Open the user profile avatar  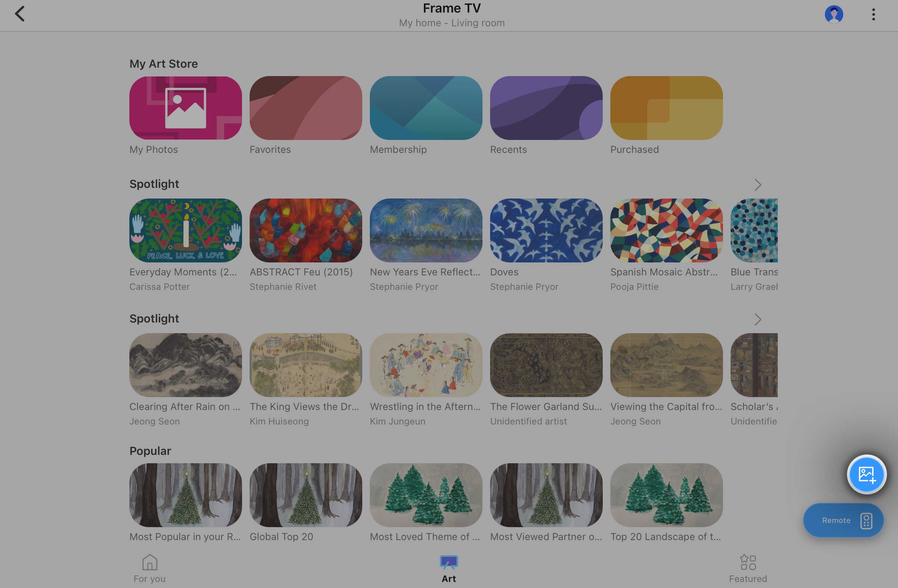click(x=834, y=14)
